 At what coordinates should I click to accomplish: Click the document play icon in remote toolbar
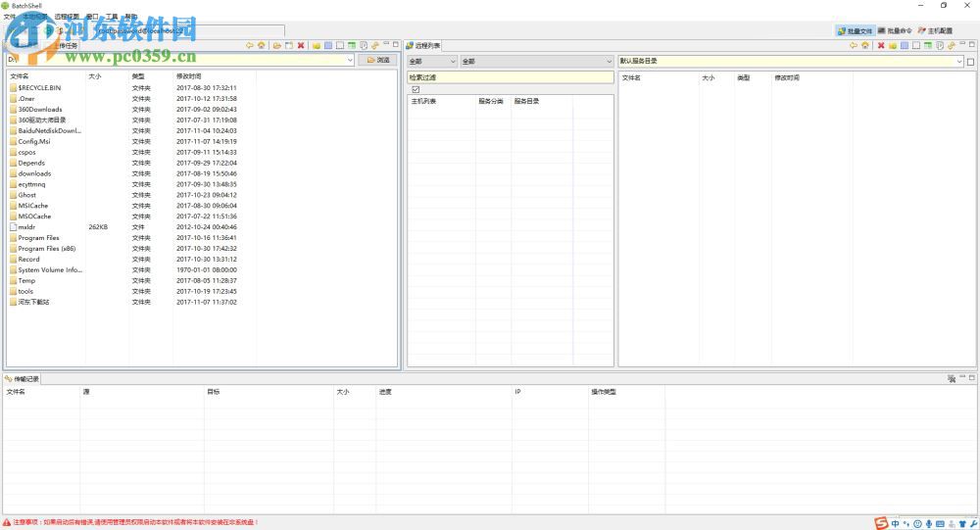940,46
